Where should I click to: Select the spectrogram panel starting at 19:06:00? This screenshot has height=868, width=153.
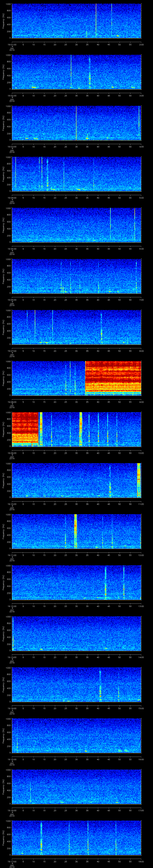pos(77,276)
